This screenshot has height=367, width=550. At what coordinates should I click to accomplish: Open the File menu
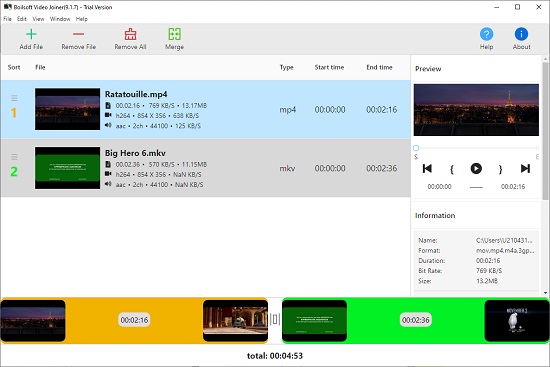tap(7, 19)
